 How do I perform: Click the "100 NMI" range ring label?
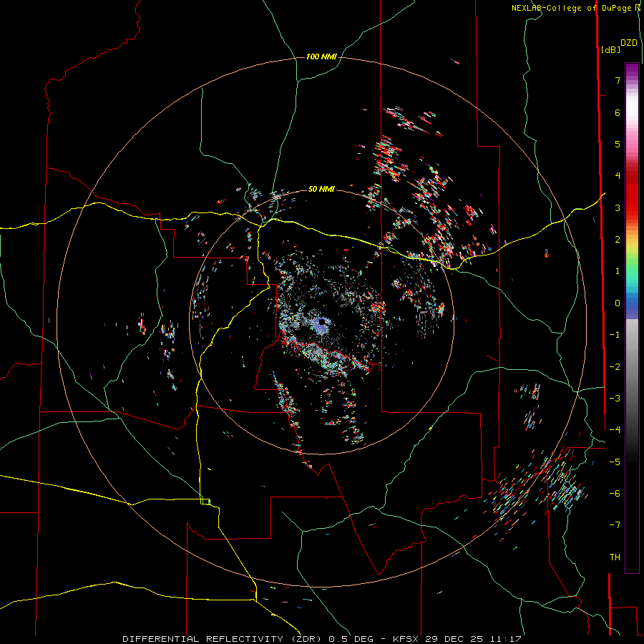tap(321, 57)
